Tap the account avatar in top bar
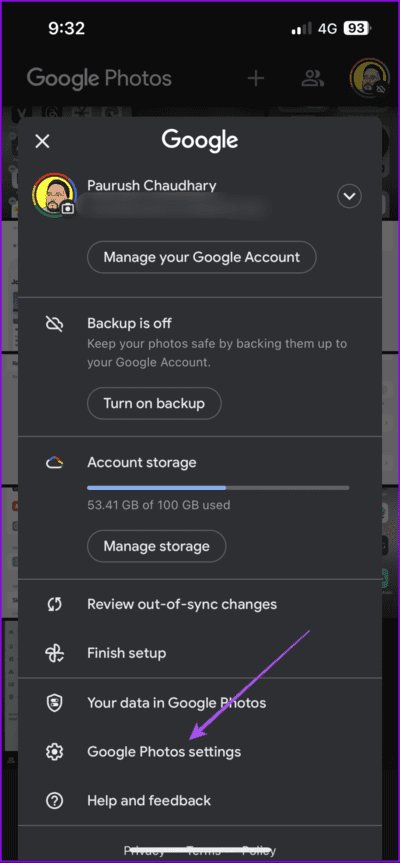The height and width of the screenshot is (863, 400). 370,78
